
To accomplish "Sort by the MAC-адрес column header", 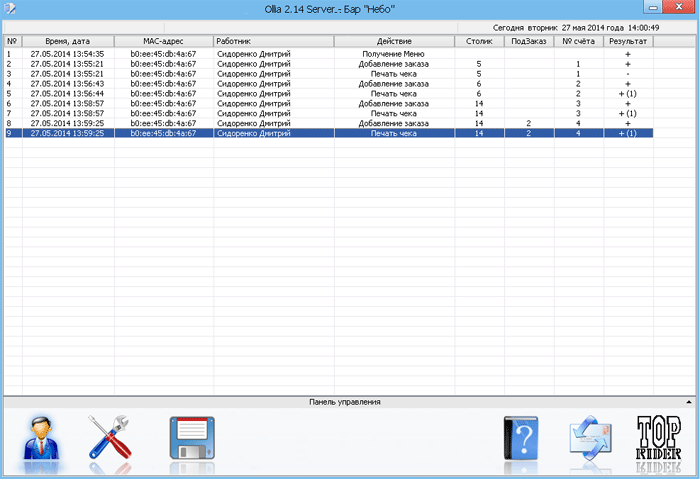I will pos(163,41).
